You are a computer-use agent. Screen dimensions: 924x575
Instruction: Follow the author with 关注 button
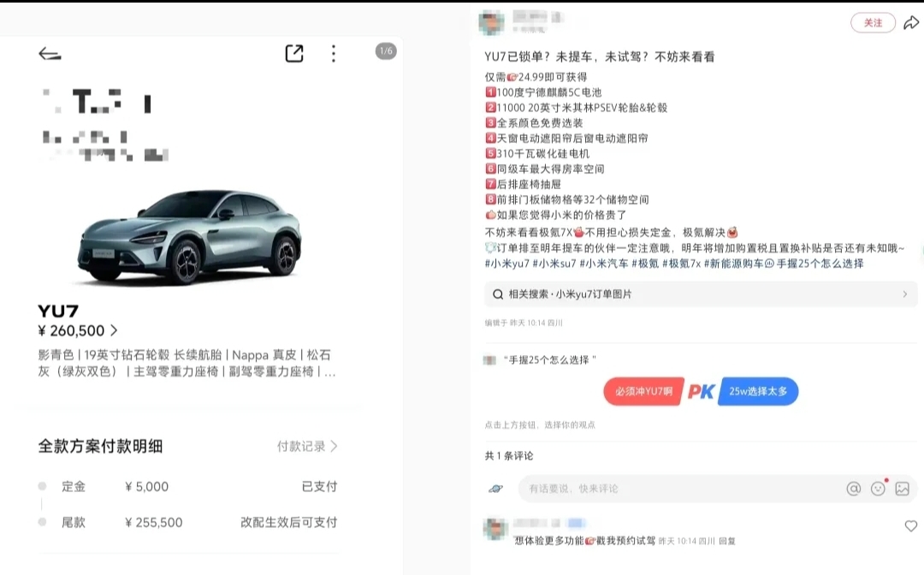[x=873, y=23]
